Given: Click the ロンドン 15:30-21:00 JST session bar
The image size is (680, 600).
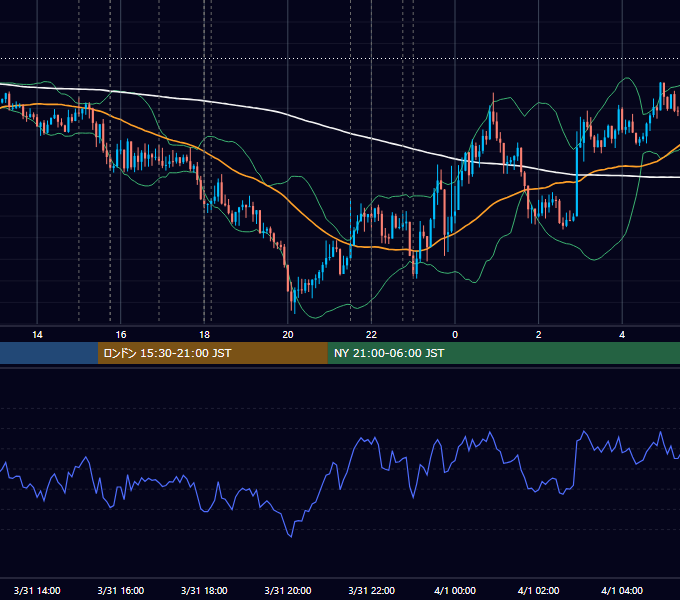Looking at the screenshot, I should 212,353.
